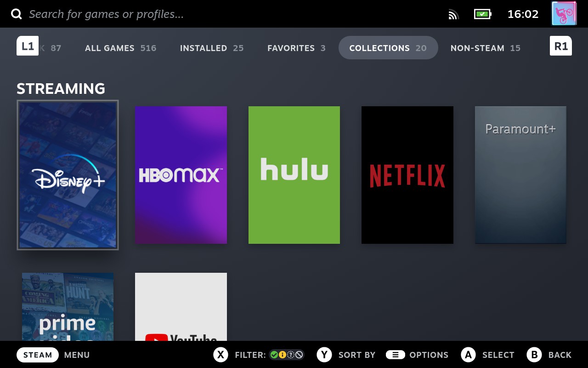Viewport: 588px width, 368px height.
Task: Click the Menu label beside Steam
Action: 77,355
